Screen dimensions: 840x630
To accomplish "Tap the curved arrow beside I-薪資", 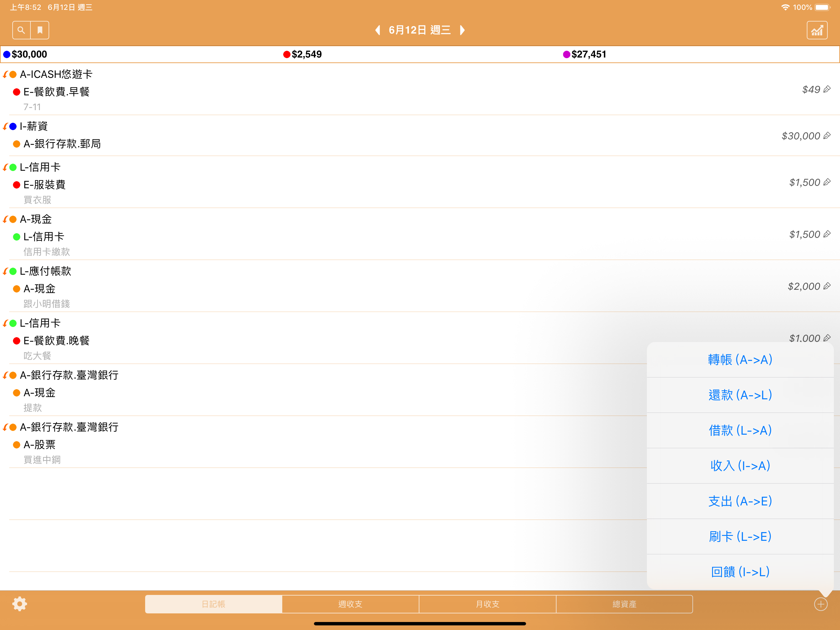I will [5, 126].
